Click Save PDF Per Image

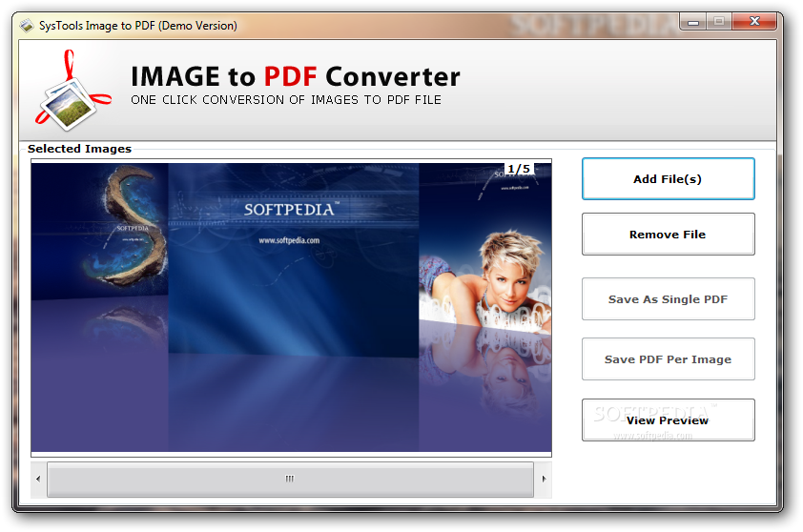pos(668,358)
